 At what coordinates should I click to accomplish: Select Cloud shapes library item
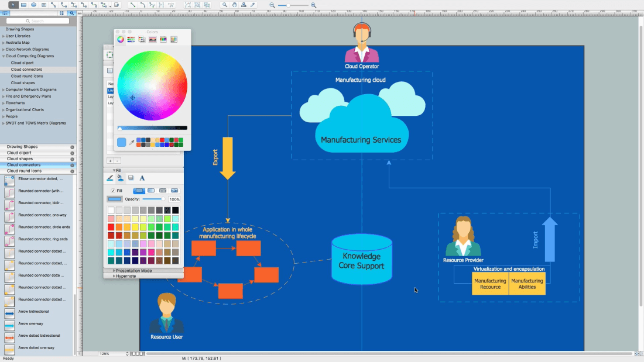pos(23,83)
